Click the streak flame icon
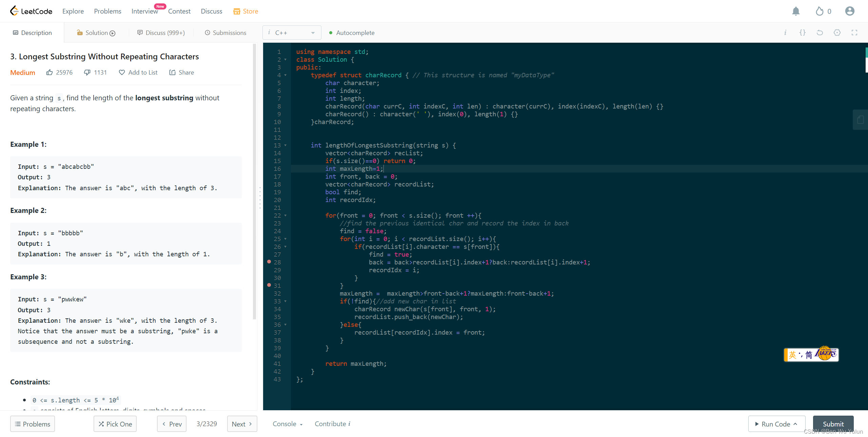 tap(820, 11)
